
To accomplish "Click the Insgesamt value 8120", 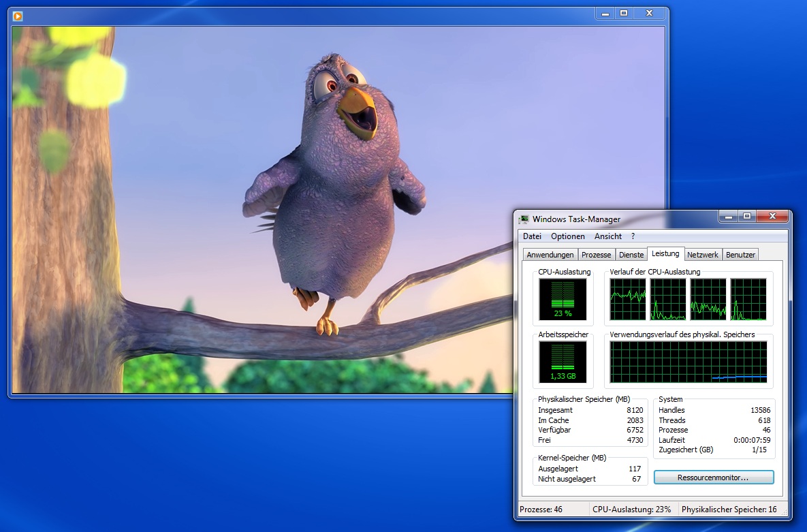I will tap(635, 411).
